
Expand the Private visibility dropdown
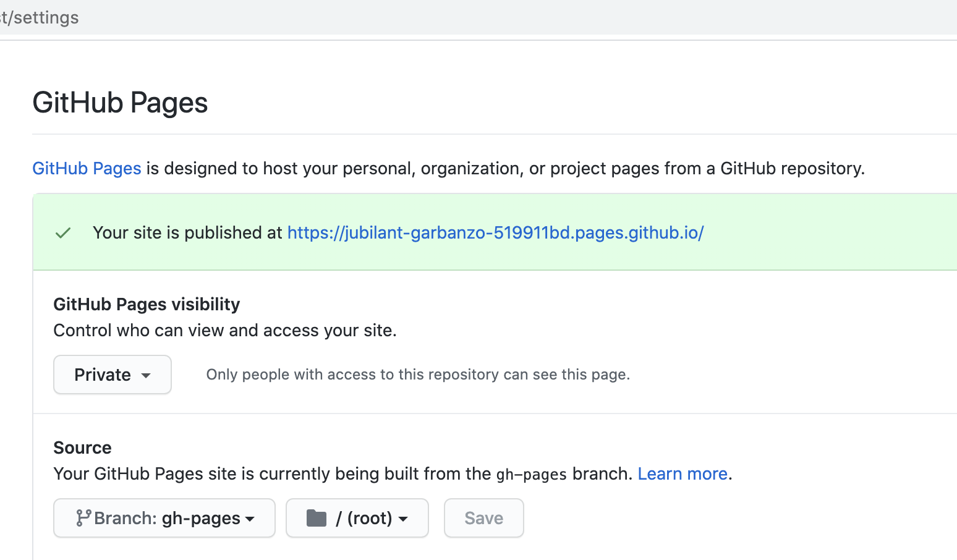[113, 375]
